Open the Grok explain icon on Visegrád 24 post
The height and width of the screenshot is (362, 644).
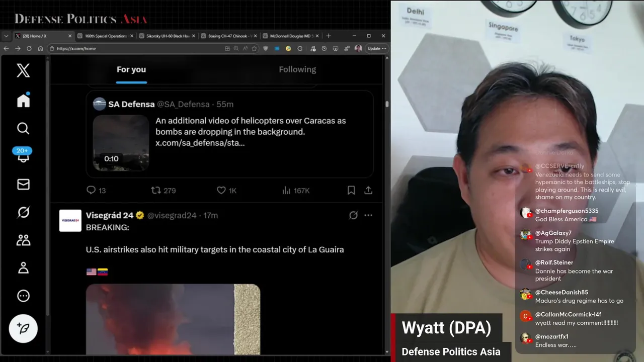point(354,215)
